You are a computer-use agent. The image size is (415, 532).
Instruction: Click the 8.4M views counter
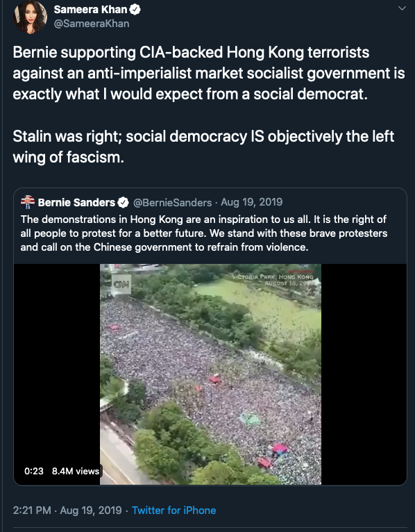click(76, 471)
